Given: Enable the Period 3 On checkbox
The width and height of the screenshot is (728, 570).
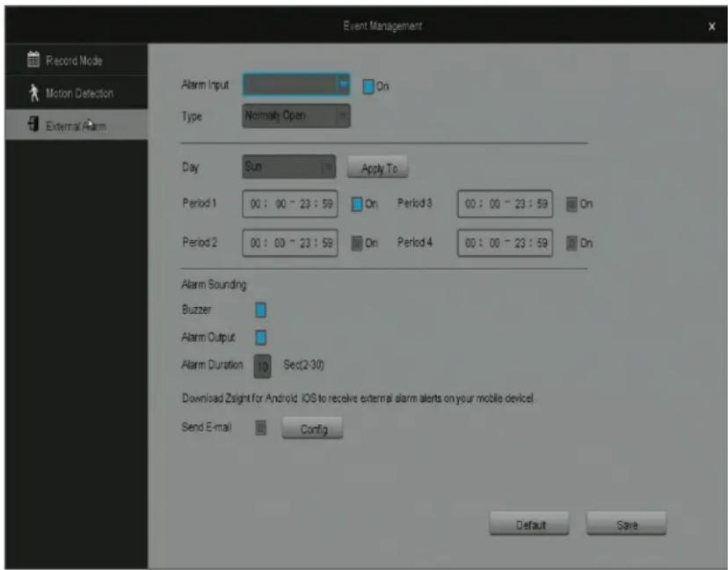Looking at the screenshot, I should point(571,204).
